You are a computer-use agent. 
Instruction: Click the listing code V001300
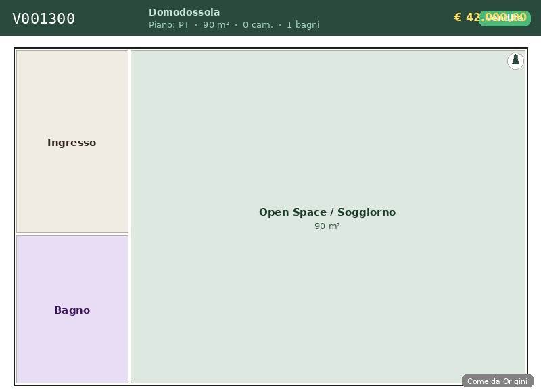click(x=44, y=19)
